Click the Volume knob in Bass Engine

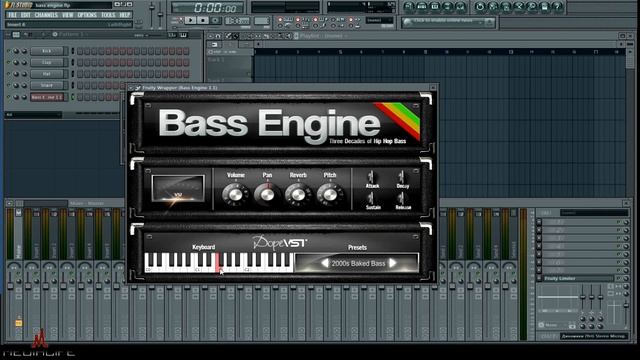235,195
